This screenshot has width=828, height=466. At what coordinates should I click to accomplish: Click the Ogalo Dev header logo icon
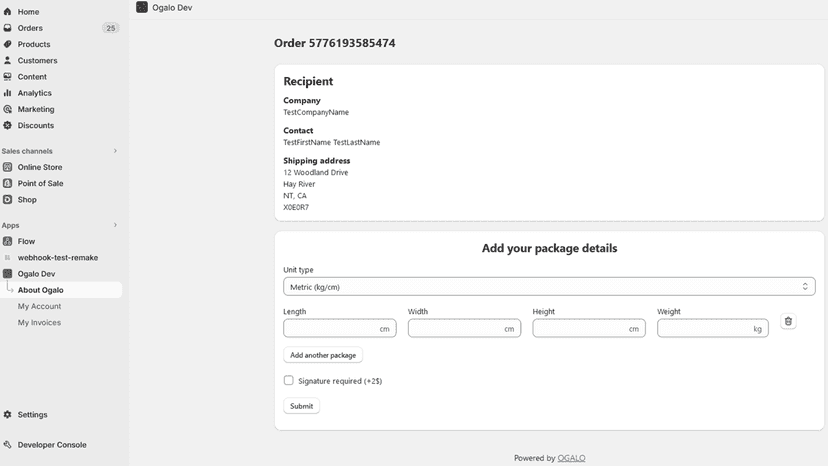(x=142, y=7)
